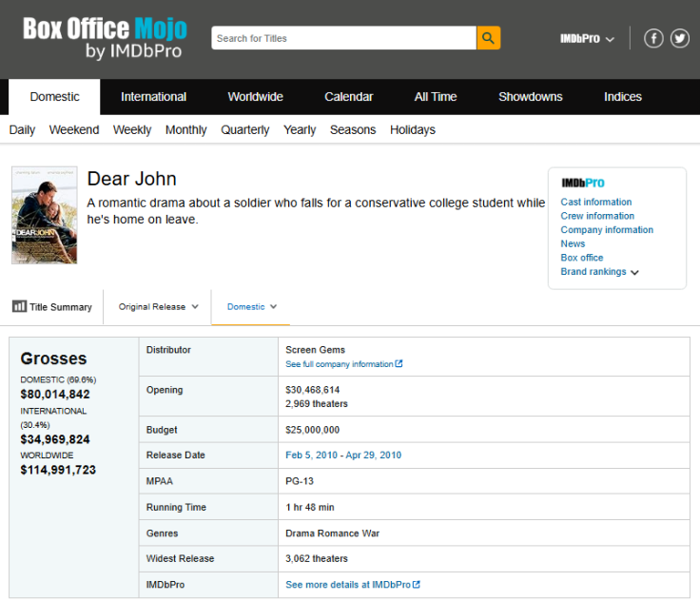Click the Search for Titles input field
The width and height of the screenshot is (700, 601).
[342, 38]
